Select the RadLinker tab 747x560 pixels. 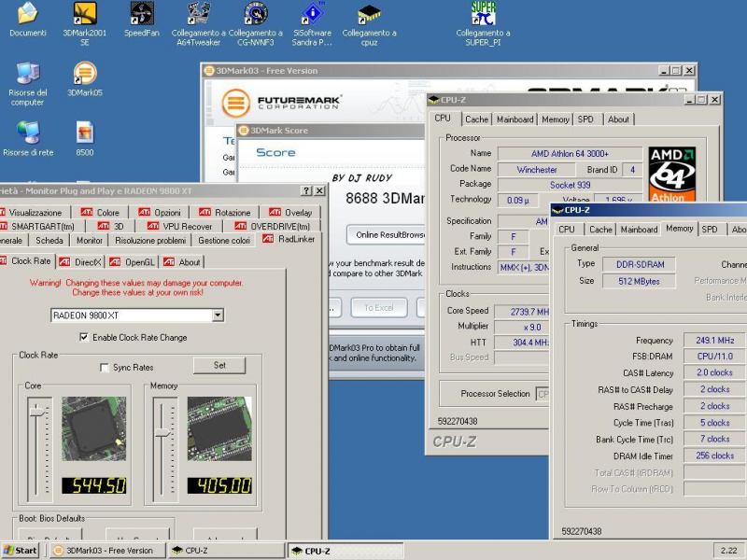pyautogui.click(x=289, y=239)
